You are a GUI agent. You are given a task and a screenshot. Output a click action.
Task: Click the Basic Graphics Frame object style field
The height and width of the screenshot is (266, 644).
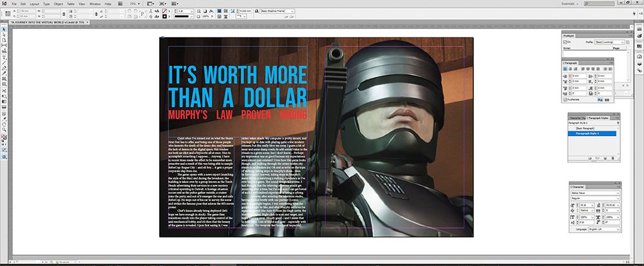[277, 11]
